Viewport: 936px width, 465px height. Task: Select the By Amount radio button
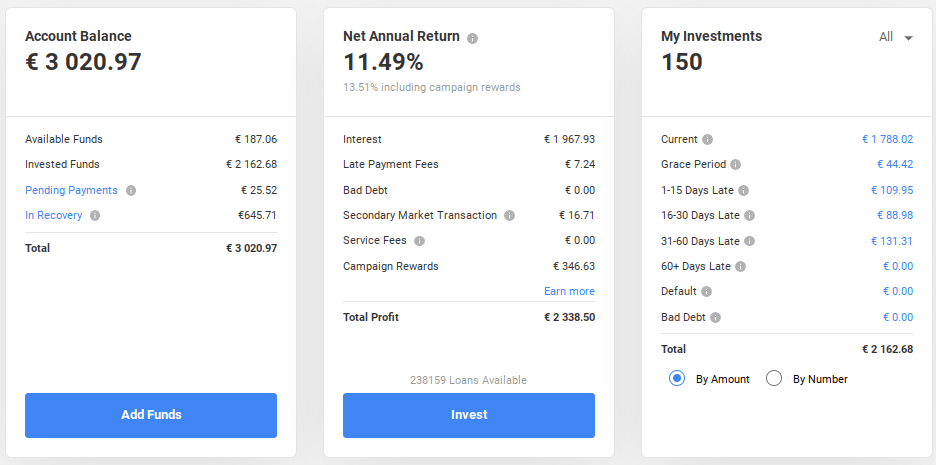[677, 378]
